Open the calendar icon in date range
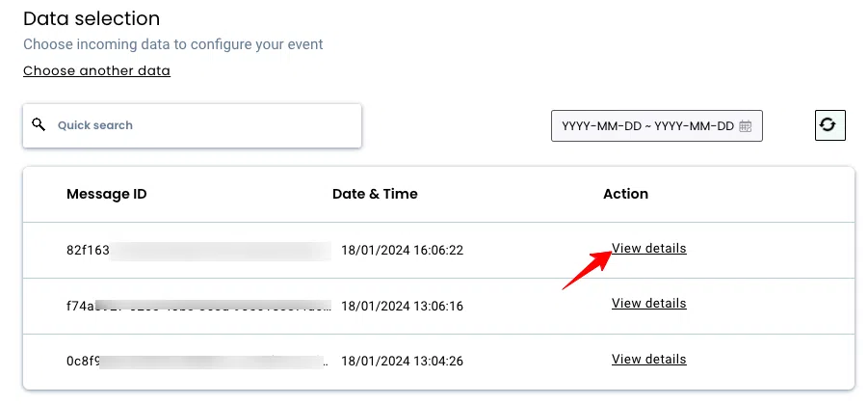The height and width of the screenshot is (404, 868). pos(745,125)
